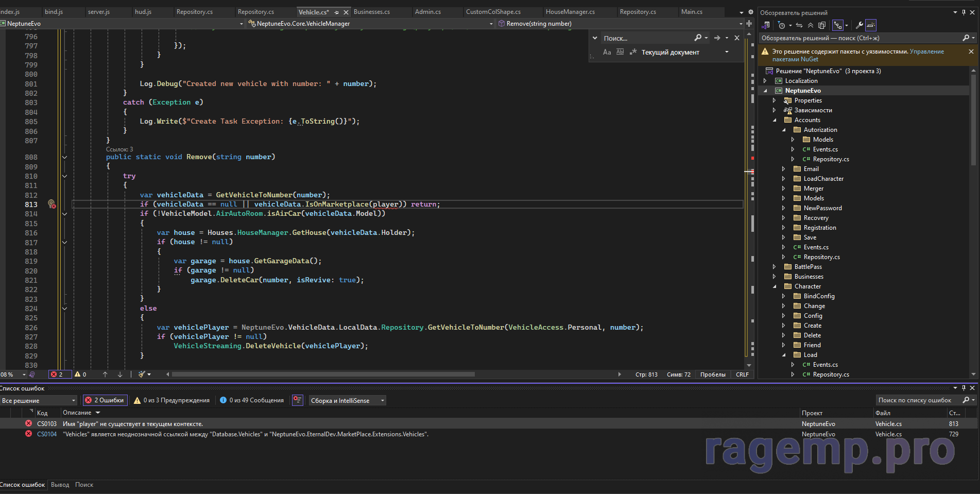This screenshot has height=494, width=980.
Task: Open Properties via the wrench icon
Action: tap(859, 25)
